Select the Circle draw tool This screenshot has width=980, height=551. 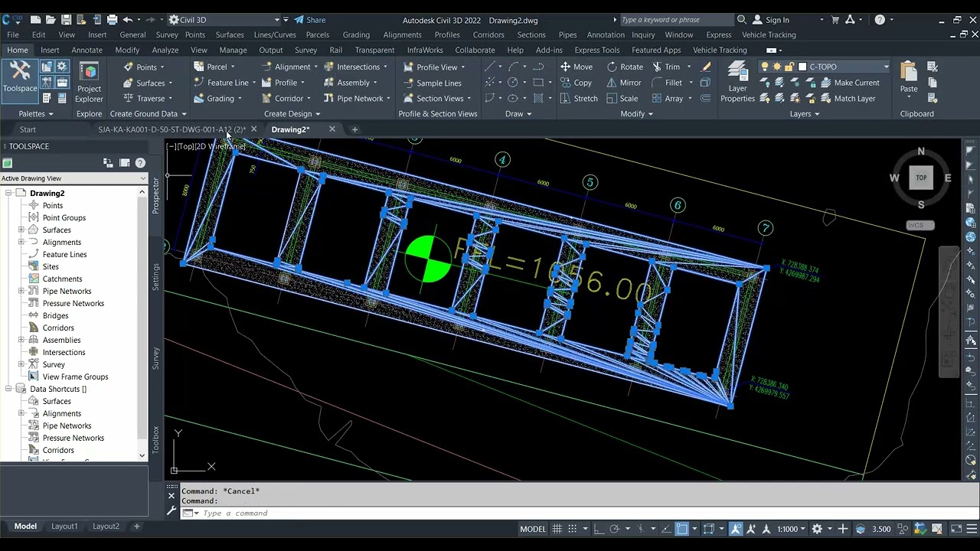pos(513,83)
